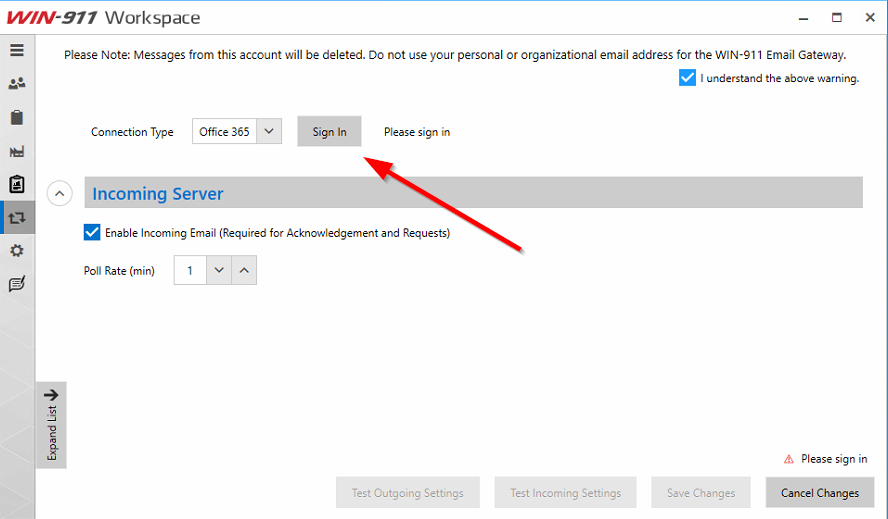This screenshot has height=519, width=888.
Task: Minimize the WIN-911 Workspace window
Action: coord(803,18)
